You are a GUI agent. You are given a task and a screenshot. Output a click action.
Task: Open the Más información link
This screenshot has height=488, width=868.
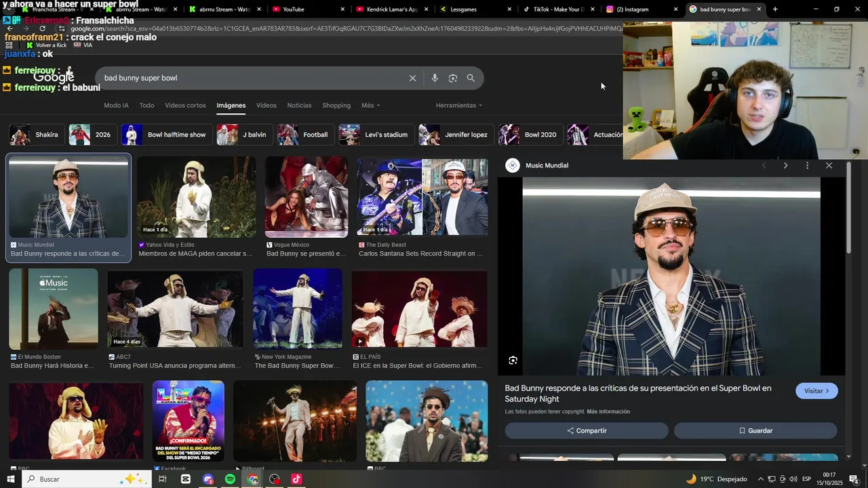click(x=608, y=412)
